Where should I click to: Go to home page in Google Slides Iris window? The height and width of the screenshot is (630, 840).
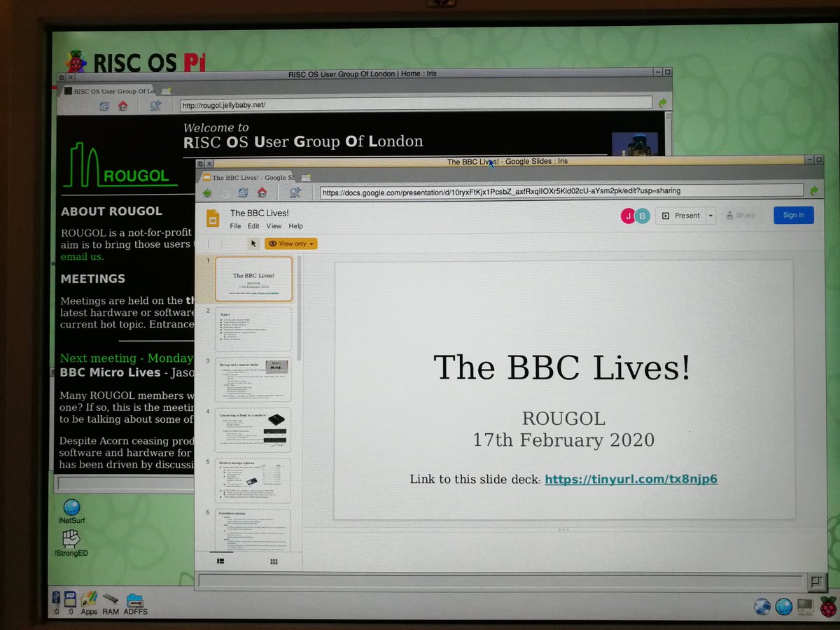point(262,192)
